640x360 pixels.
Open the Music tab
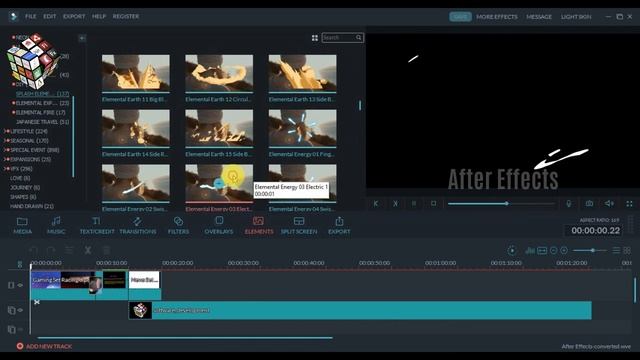(56, 226)
